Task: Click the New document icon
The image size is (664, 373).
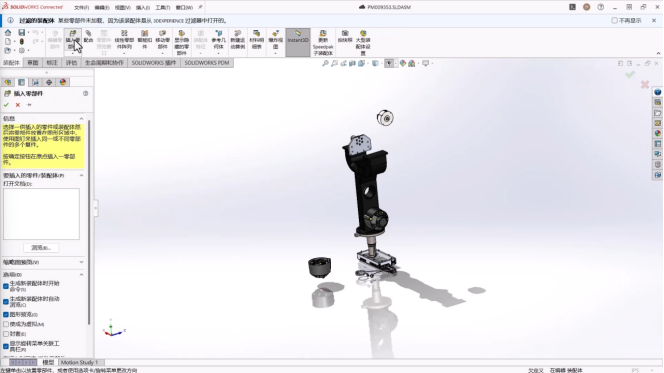Action: point(8,41)
